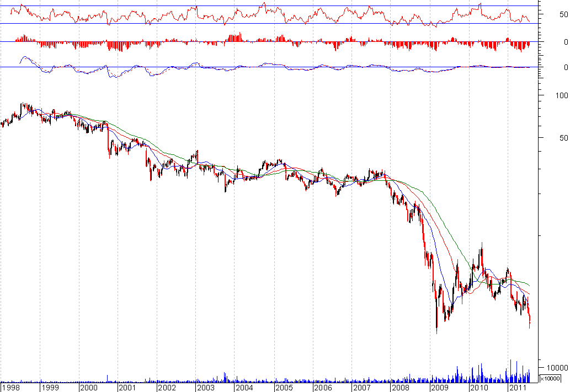Select the 1999 year label
The height and width of the screenshot is (392, 570).
point(50,388)
